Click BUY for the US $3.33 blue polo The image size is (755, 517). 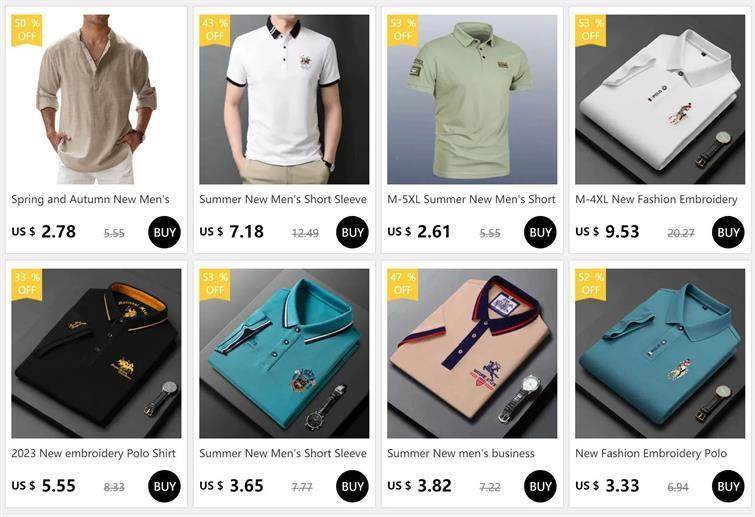coord(728,486)
